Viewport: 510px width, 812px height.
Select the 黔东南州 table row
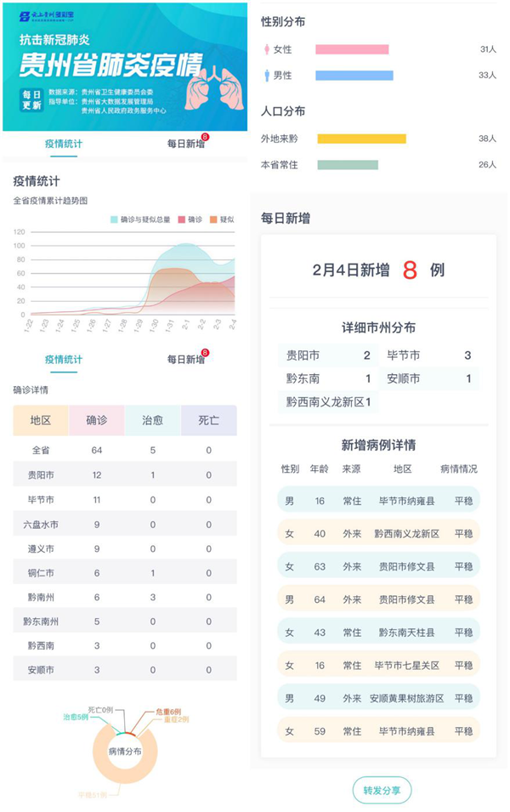[125, 622]
